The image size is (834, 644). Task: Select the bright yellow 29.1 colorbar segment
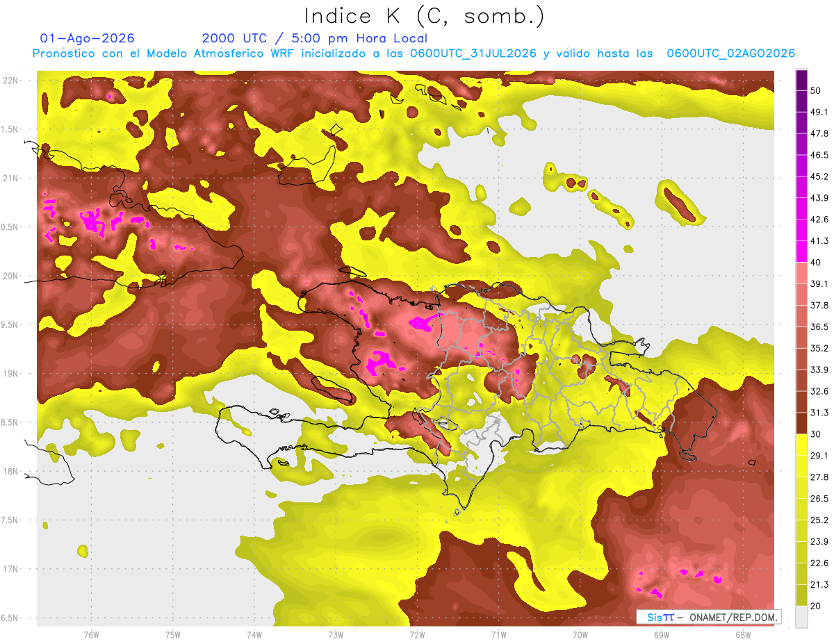(801, 445)
